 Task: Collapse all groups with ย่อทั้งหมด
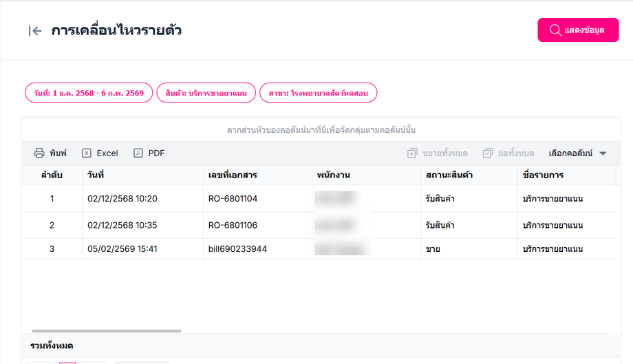click(x=508, y=153)
